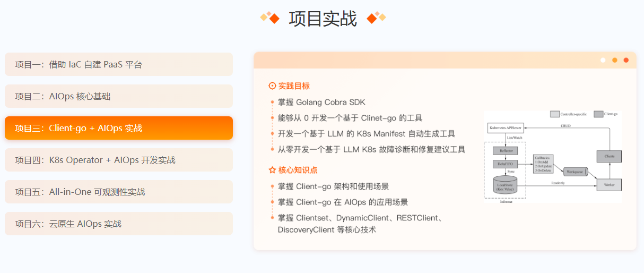Click the Kubernetes APIServer box in diagram
Image resolution: width=644 pixels, height=273 pixels.
pyautogui.click(x=505, y=129)
